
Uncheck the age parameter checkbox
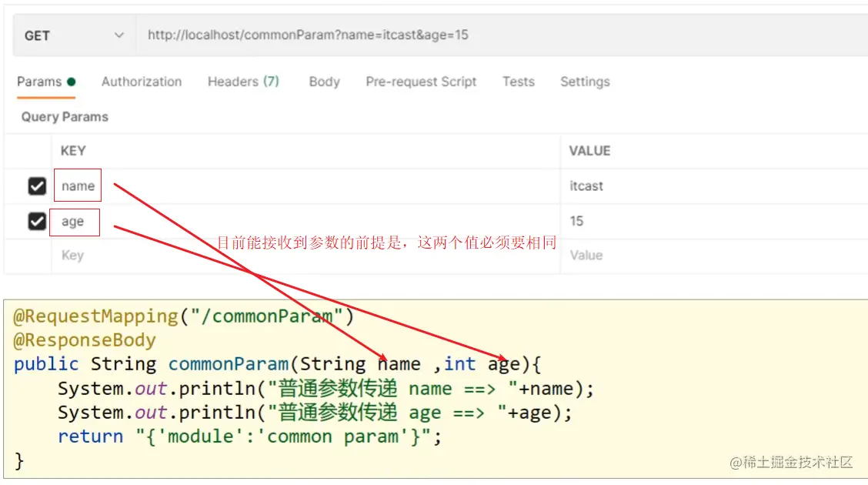37,222
